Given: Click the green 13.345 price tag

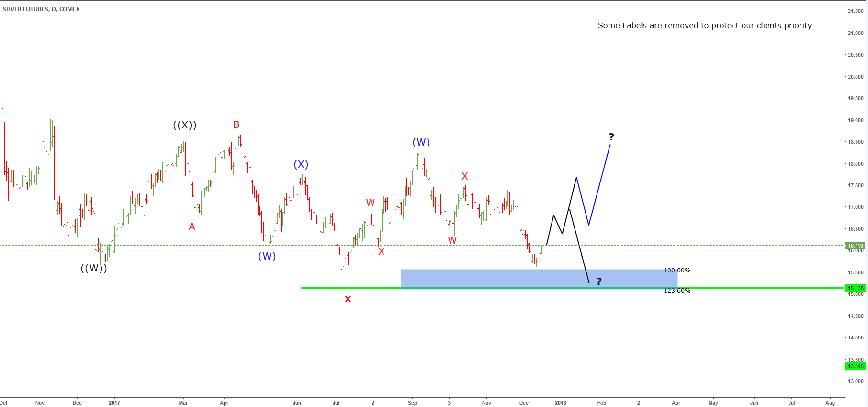Looking at the screenshot, I should 855,366.
